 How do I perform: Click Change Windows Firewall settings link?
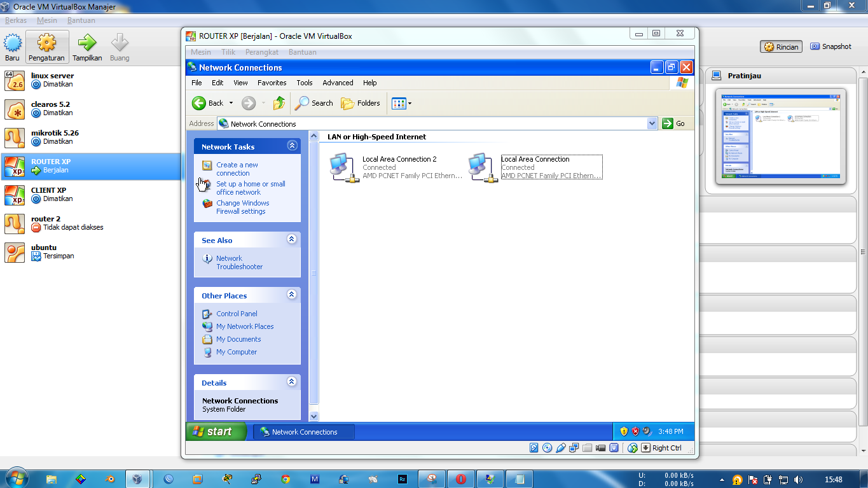[x=242, y=207]
